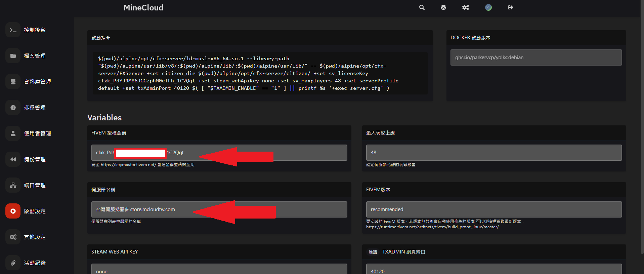
Task: Select 端口管理 menu label
Action: pyautogui.click(x=35, y=185)
